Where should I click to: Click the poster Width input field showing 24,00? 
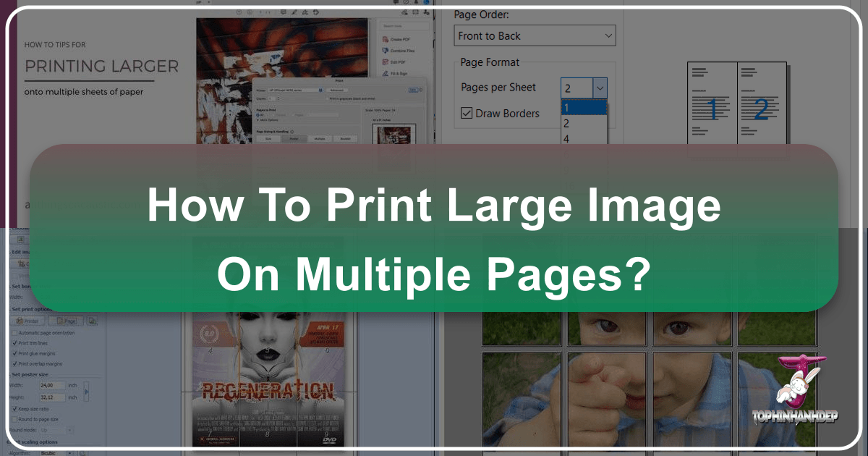(x=51, y=386)
